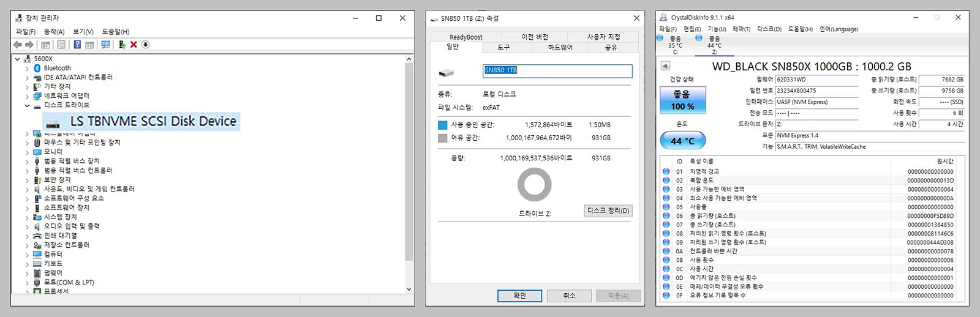The image size is (980, 317).
Task: Collapse the 디스크 드라이브 node arrow
Action: tap(27, 105)
